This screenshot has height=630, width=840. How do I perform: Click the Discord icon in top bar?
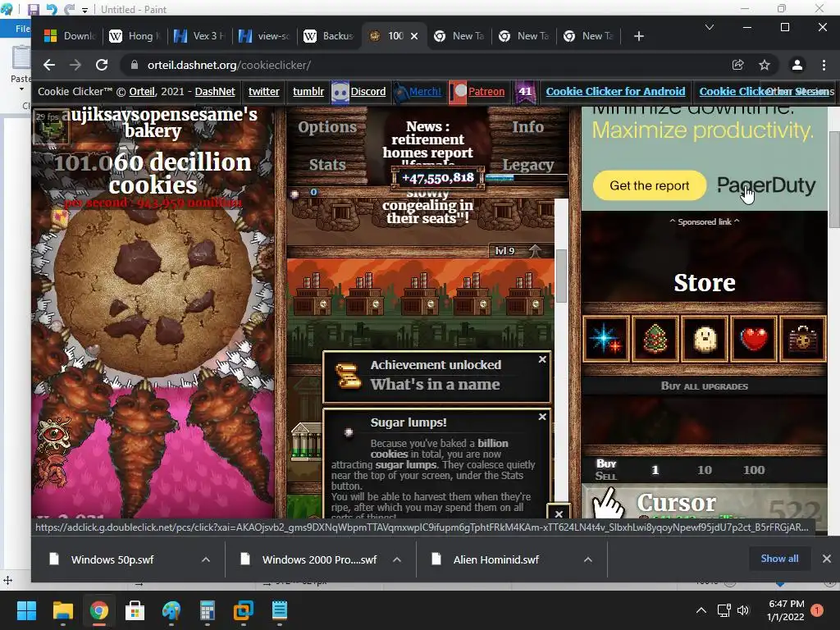point(340,92)
